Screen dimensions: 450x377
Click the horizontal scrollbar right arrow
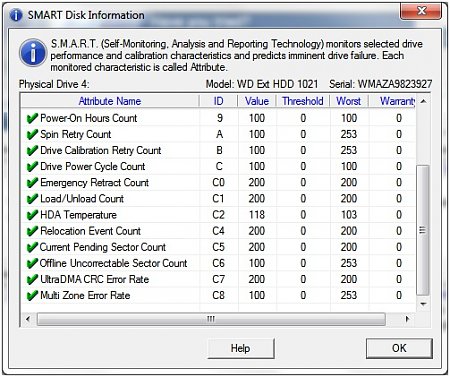pyautogui.click(x=407, y=319)
